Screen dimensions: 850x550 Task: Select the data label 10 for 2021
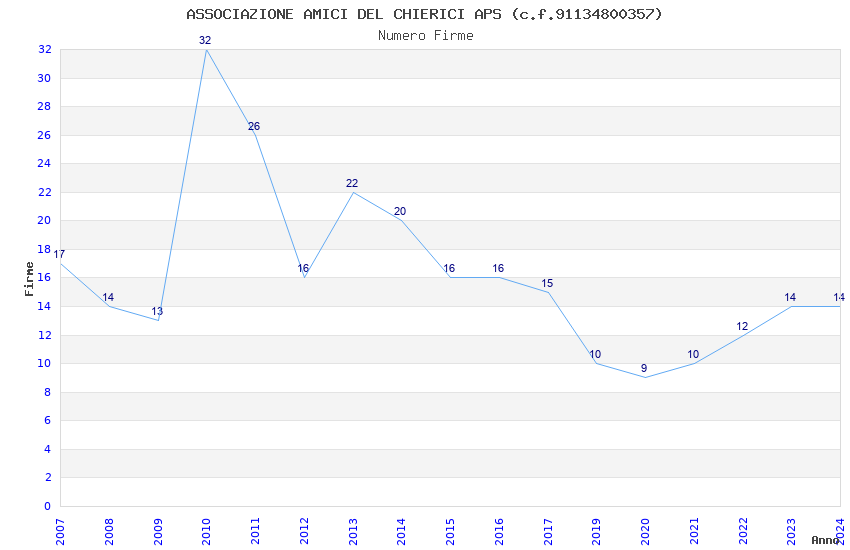tap(693, 354)
